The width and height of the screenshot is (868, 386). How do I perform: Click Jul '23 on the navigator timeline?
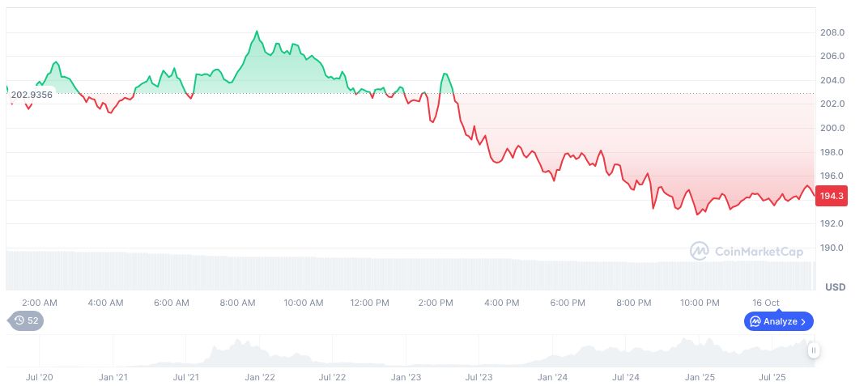[x=479, y=377]
